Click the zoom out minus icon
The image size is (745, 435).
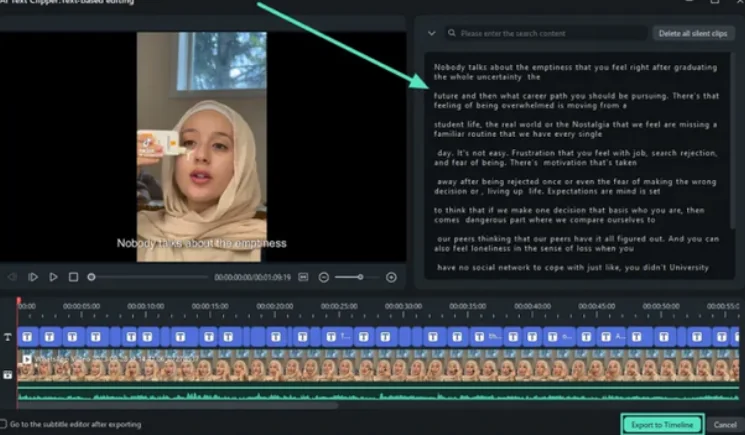[324, 277]
